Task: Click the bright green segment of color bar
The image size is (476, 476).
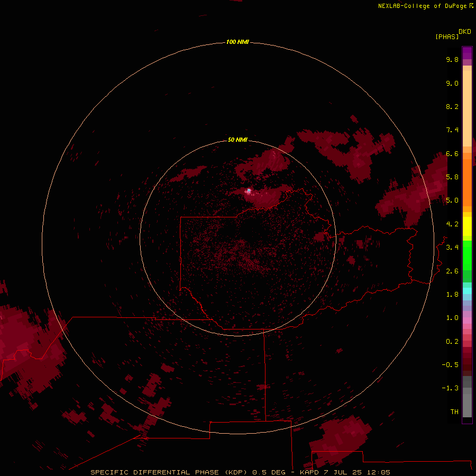Action: [467, 255]
